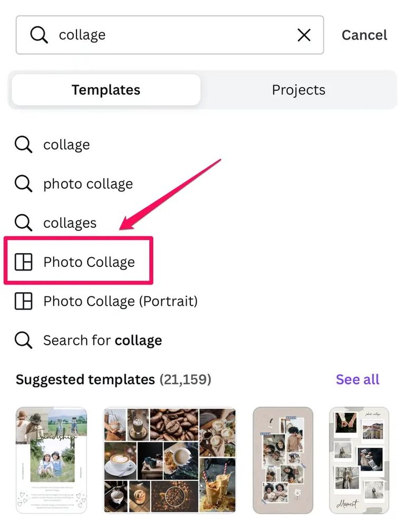Screen dimensions: 405x532
Task: Cancel the search
Action: [364, 35]
